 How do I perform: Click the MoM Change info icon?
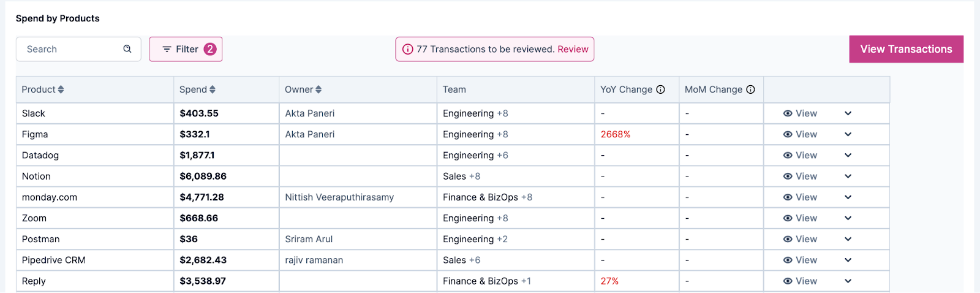tap(750, 89)
